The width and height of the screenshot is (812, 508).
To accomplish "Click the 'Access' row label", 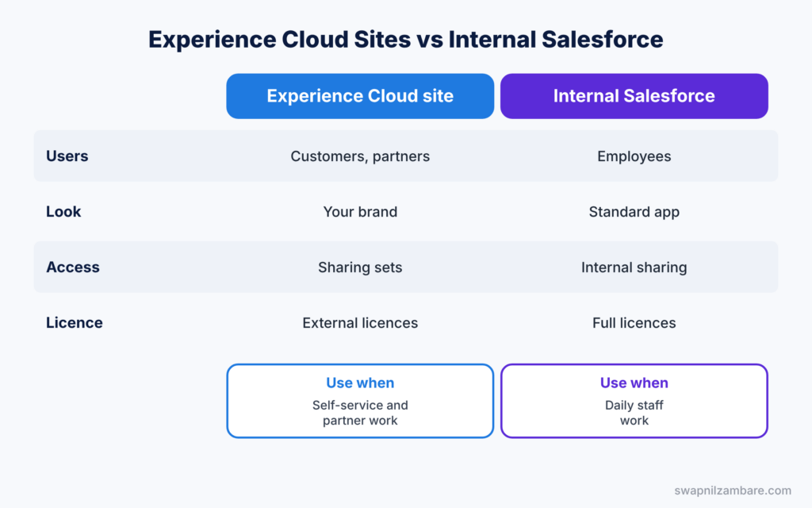I will 72,267.
